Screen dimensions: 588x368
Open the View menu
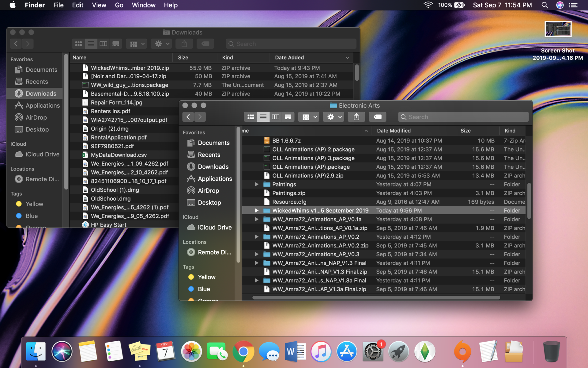pyautogui.click(x=99, y=5)
